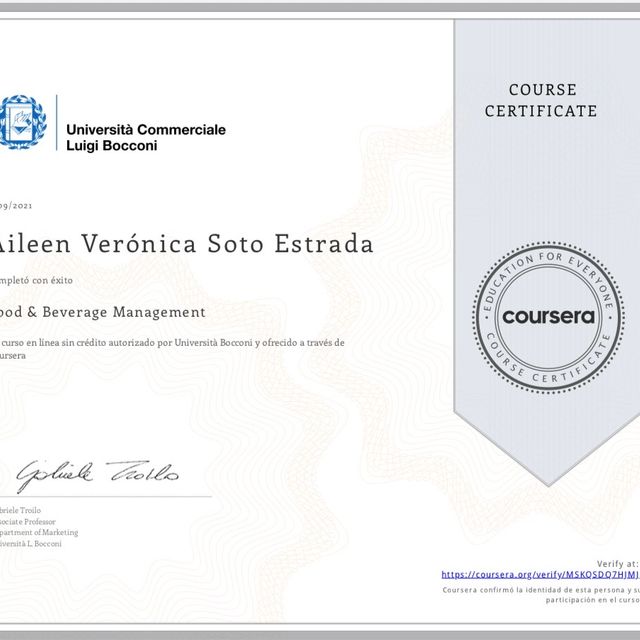Click the 'COURSE CERTIFICATE' heading

pyautogui.click(x=541, y=100)
